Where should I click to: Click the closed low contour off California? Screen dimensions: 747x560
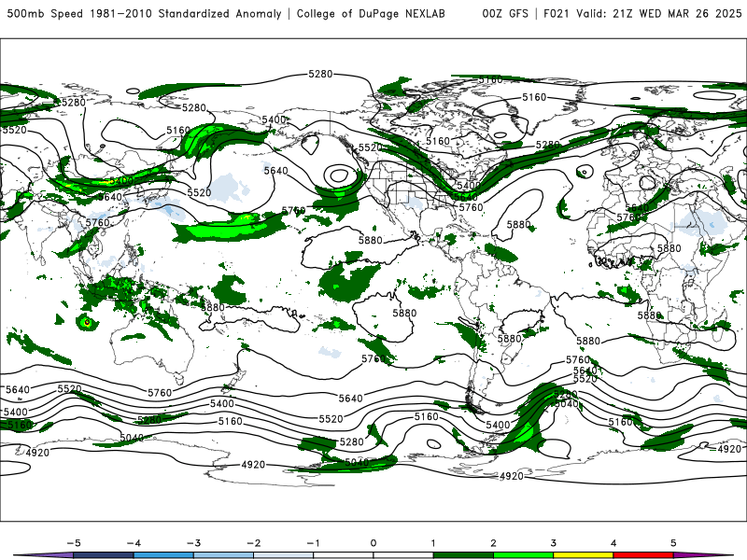pos(339,175)
